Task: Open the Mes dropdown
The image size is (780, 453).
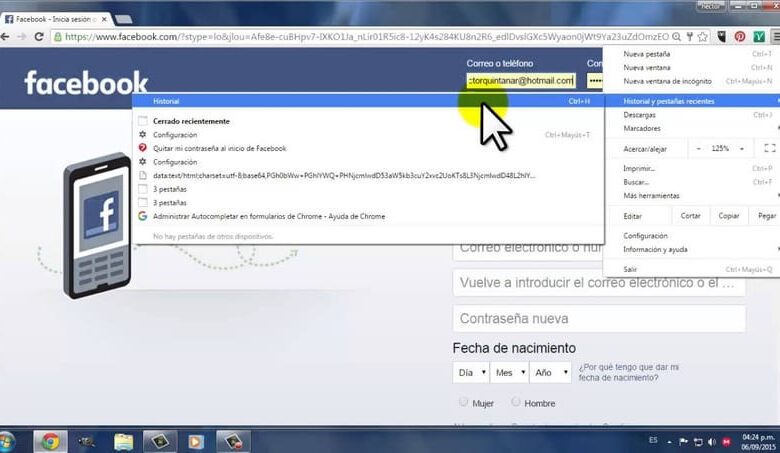Action: (509, 372)
